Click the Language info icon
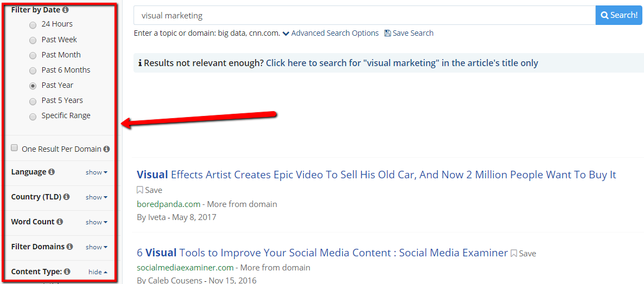 (x=52, y=172)
